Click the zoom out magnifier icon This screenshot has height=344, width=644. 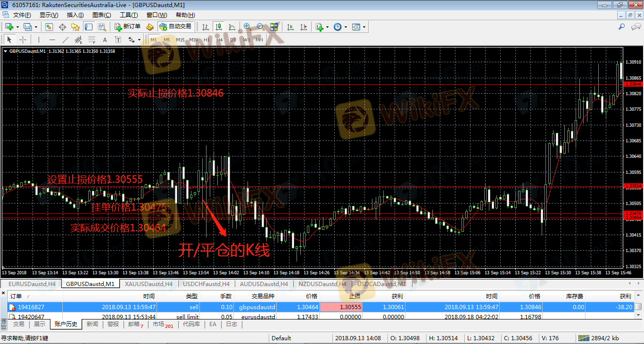[x=260, y=27]
